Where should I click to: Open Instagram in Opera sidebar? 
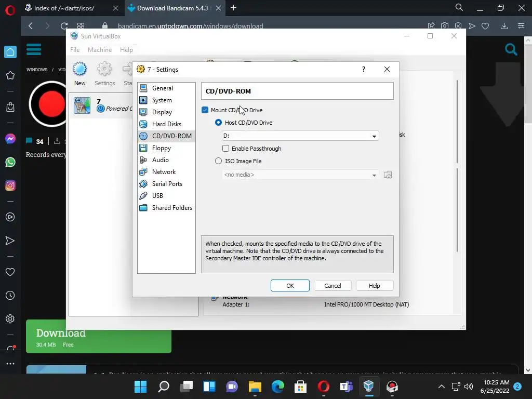pyautogui.click(x=10, y=185)
